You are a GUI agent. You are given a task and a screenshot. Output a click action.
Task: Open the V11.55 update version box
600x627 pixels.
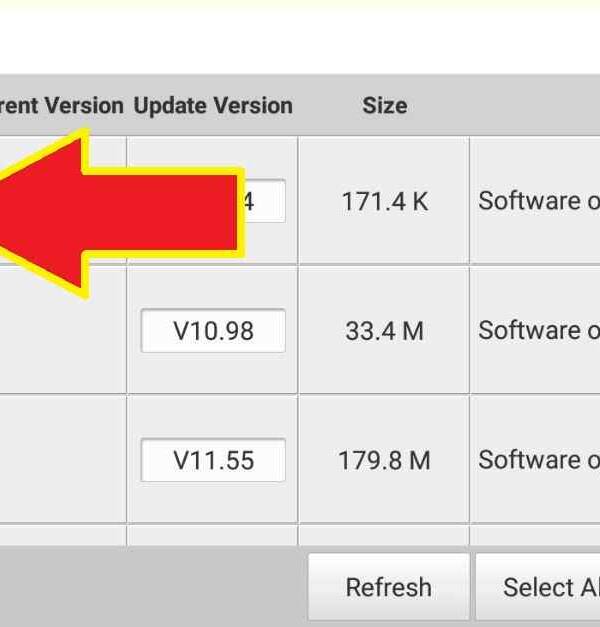click(213, 460)
